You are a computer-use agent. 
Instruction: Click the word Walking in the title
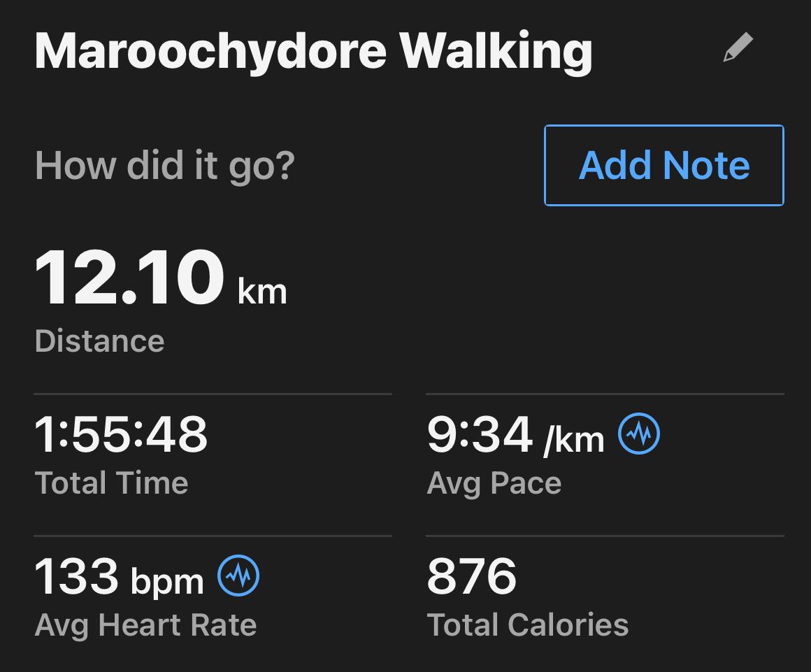tap(496, 52)
